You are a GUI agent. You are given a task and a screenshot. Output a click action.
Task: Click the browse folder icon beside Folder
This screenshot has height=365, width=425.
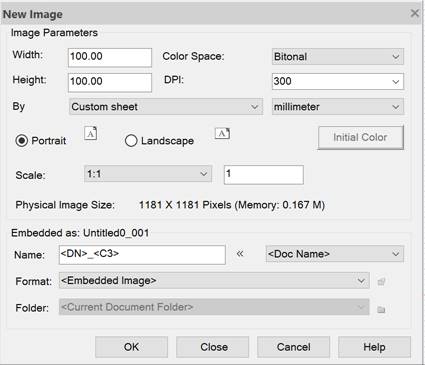point(381,310)
